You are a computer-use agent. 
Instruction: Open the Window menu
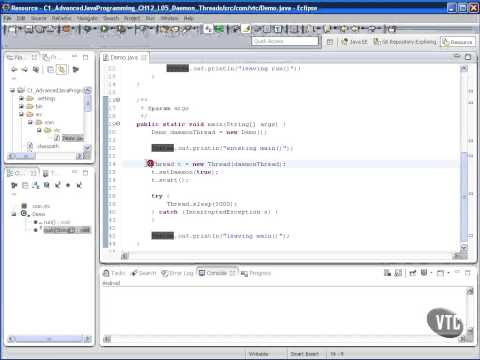click(x=169, y=18)
